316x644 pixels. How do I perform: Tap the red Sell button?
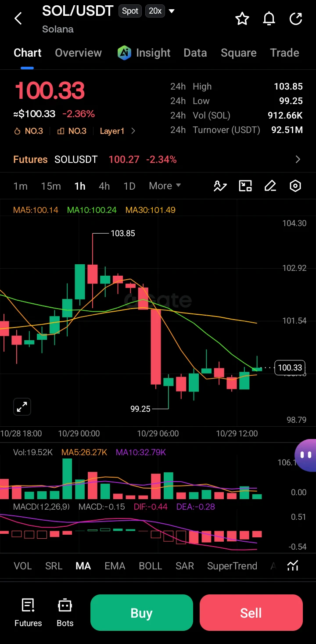tap(251, 613)
